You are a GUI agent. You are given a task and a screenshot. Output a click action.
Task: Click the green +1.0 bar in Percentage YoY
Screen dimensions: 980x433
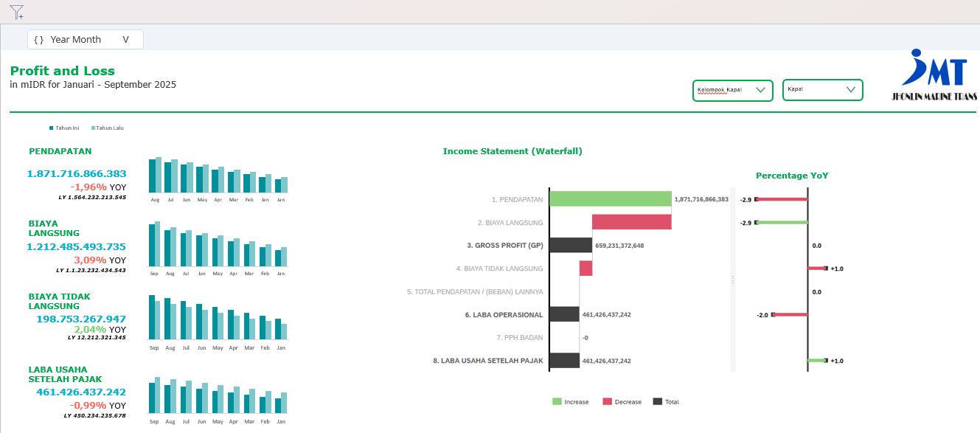point(818,361)
